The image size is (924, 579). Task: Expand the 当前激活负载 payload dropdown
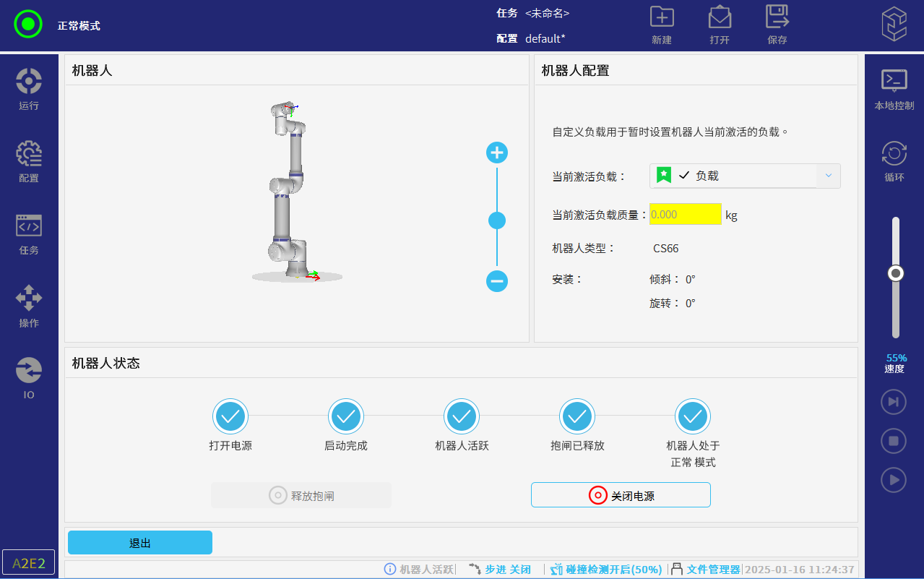click(x=828, y=176)
